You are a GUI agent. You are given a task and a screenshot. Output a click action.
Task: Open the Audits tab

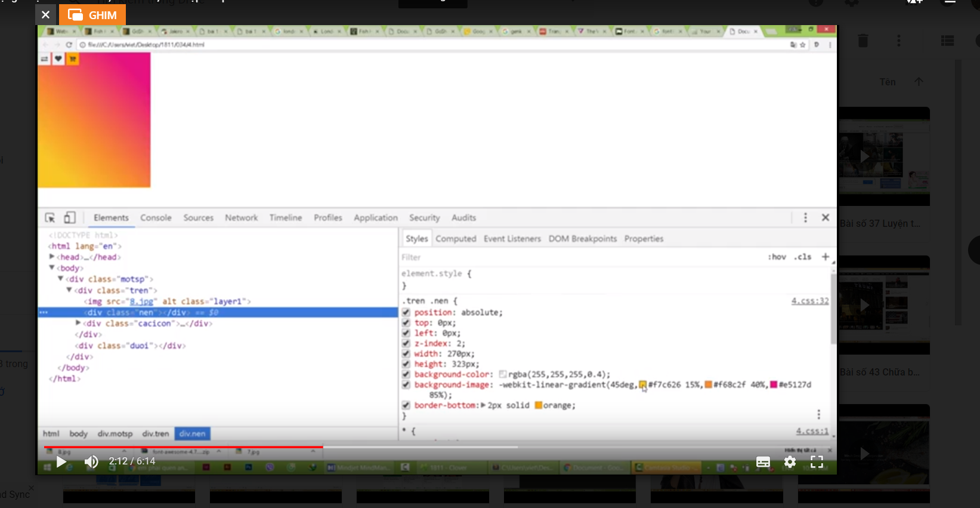(463, 218)
